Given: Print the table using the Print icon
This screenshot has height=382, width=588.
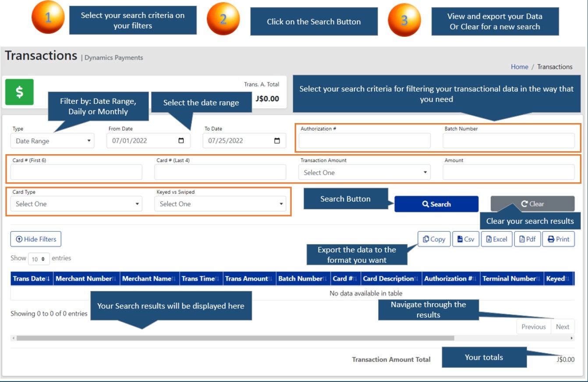Looking at the screenshot, I should click(x=558, y=239).
